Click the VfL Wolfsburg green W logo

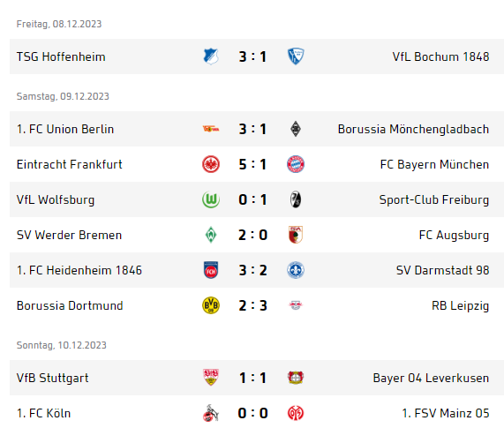tap(211, 199)
